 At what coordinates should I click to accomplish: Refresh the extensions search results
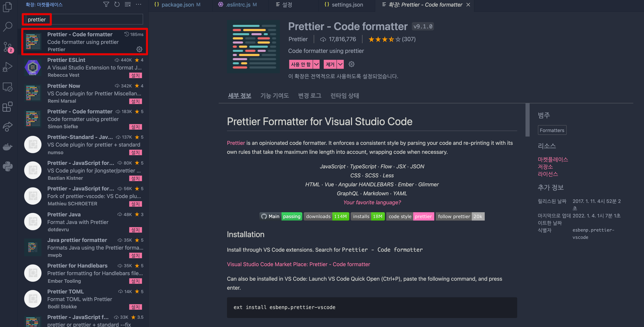click(117, 4)
